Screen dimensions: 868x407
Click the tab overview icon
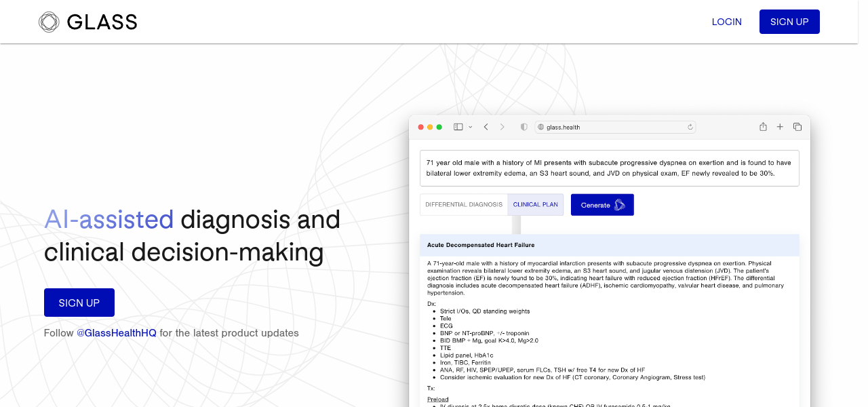797,127
